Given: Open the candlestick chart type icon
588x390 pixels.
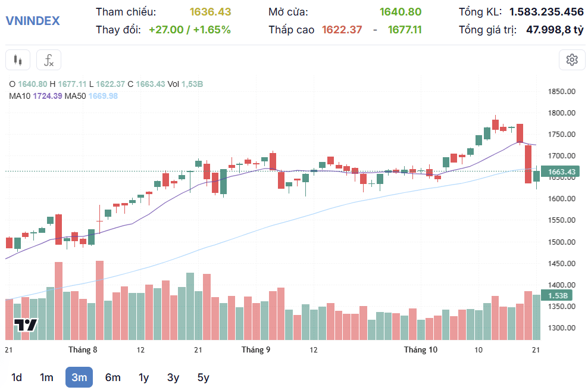Looking at the screenshot, I should coord(18,60).
